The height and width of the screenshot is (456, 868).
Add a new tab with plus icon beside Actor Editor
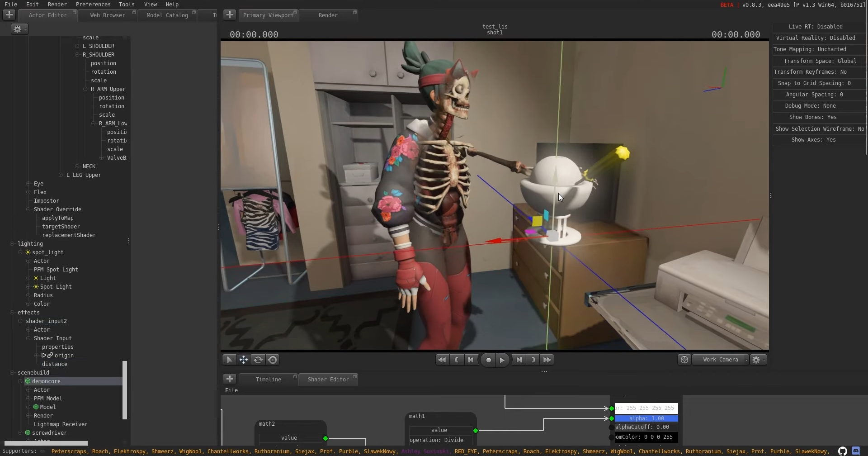9,15
